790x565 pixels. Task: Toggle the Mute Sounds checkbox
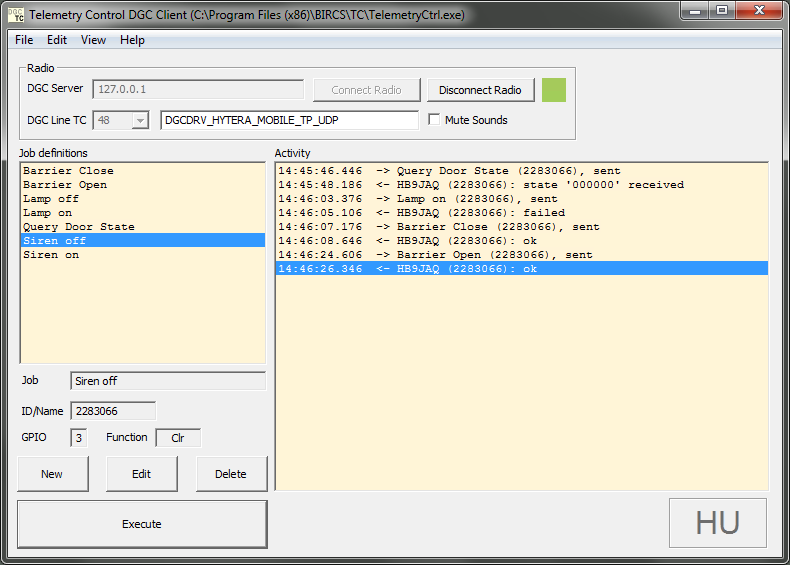(434, 120)
